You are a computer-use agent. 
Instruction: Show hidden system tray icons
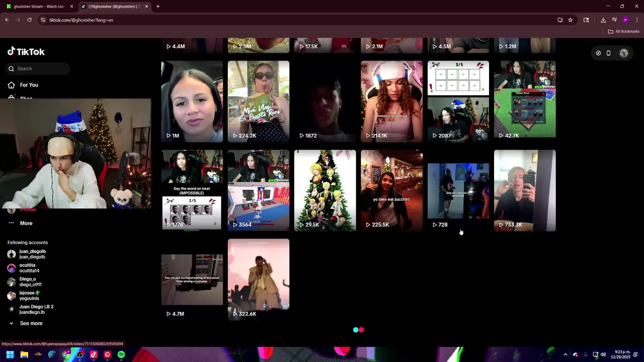pyautogui.click(x=565, y=354)
